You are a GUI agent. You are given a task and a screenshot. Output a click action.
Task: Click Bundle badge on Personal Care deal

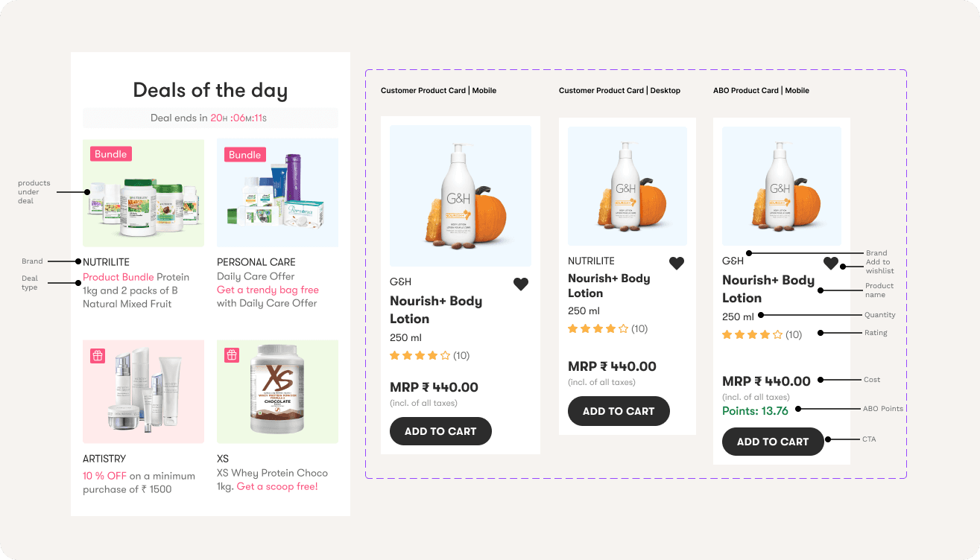(x=245, y=155)
